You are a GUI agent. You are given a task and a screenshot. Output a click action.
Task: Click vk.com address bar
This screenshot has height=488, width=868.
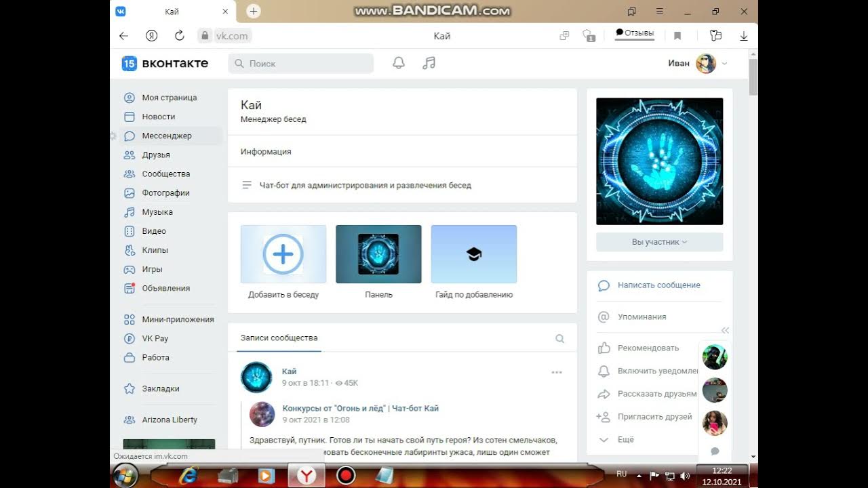(231, 36)
